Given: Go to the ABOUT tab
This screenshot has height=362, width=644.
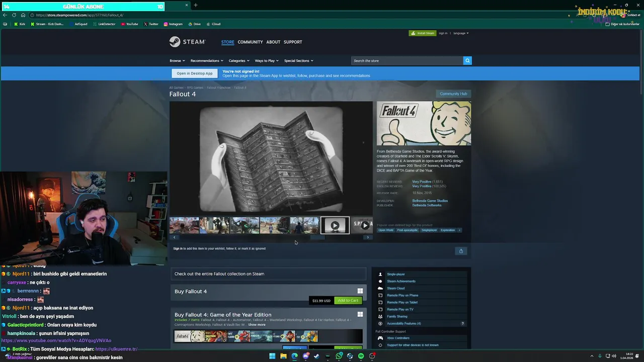Looking at the screenshot, I should pos(273,42).
